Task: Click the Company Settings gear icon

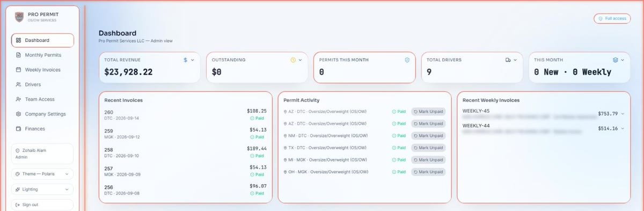Action: 19,114
